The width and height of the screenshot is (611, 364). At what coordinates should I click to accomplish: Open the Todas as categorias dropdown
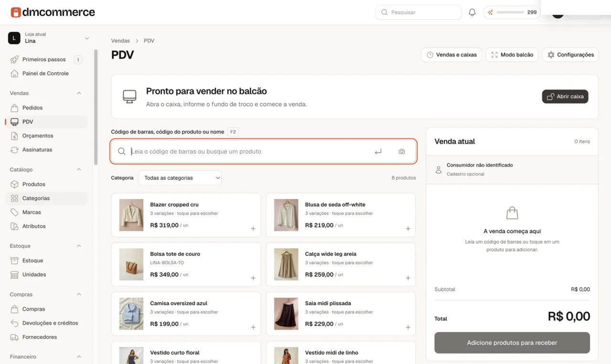click(180, 178)
